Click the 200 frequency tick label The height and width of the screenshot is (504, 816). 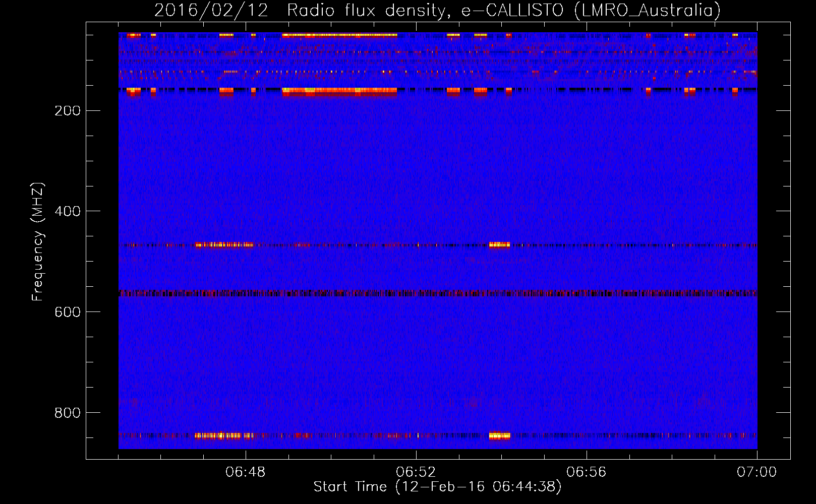click(x=68, y=111)
